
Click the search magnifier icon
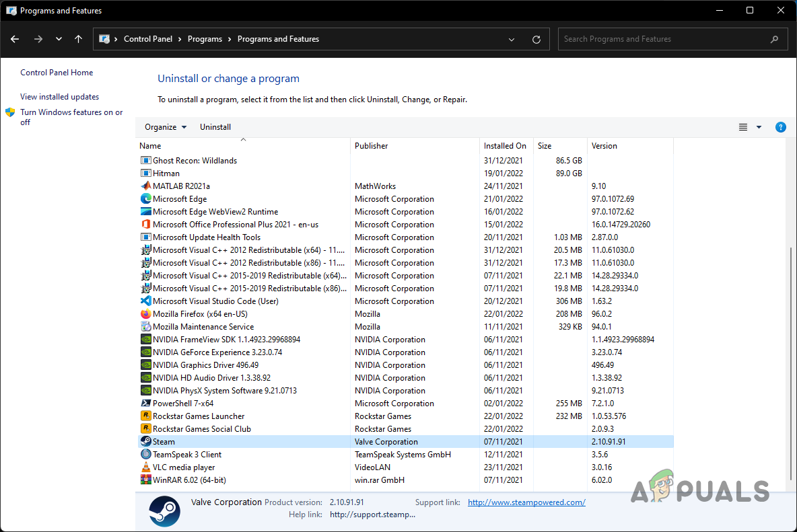tap(774, 39)
